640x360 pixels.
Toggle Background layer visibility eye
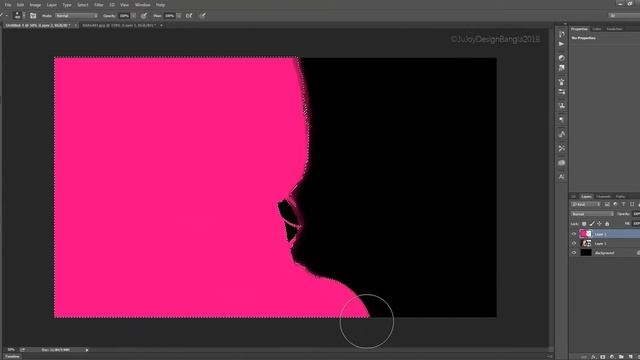pyautogui.click(x=574, y=253)
